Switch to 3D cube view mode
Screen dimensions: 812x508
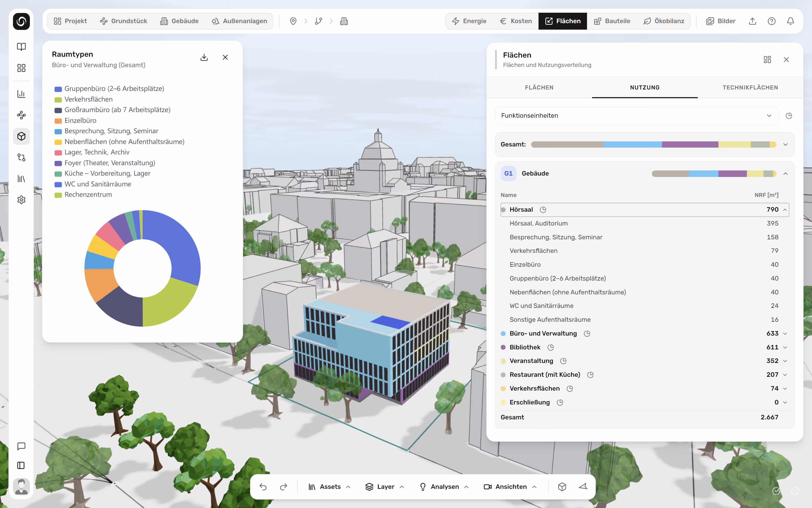[562, 487]
